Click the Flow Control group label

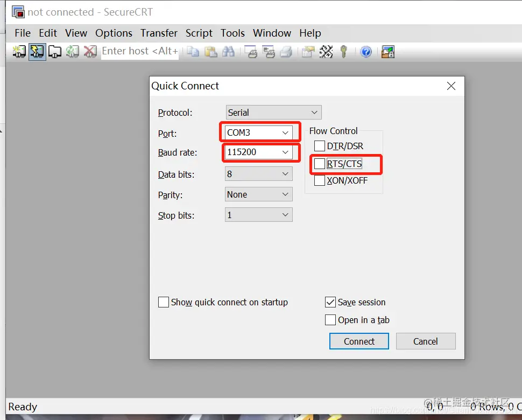coord(333,131)
